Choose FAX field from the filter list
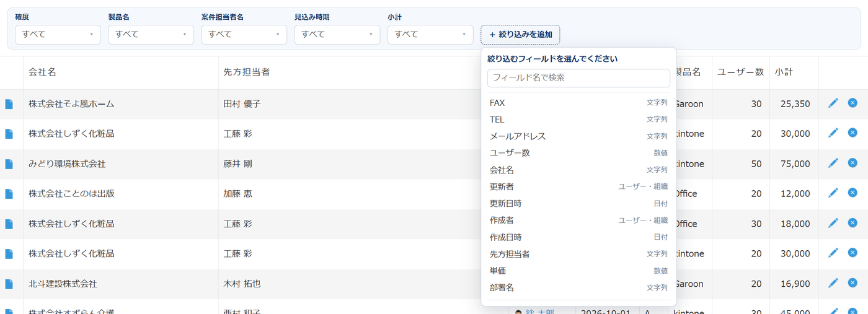This screenshot has height=314, width=868. coord(578,103)
